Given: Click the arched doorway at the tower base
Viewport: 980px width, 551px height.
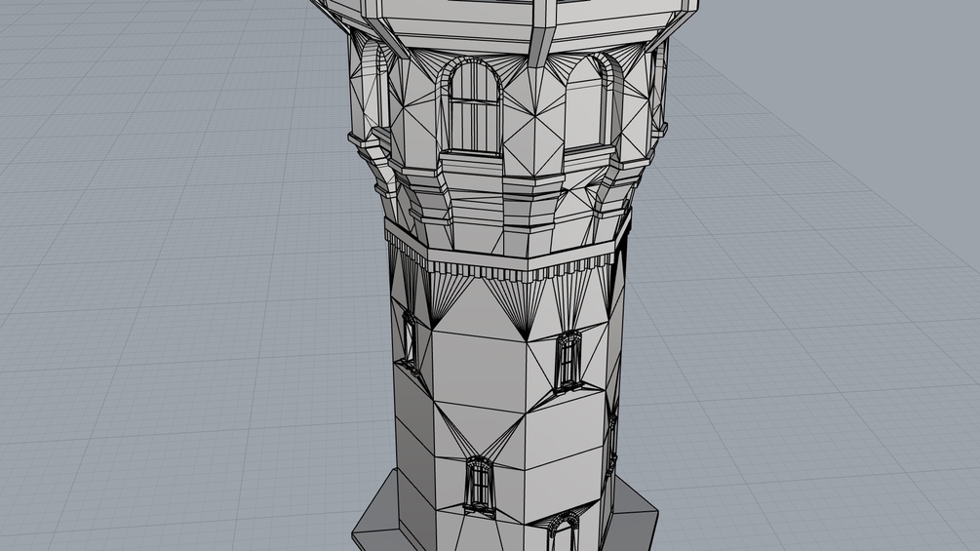Looking at the screenshot, I should tap(564, 532).
